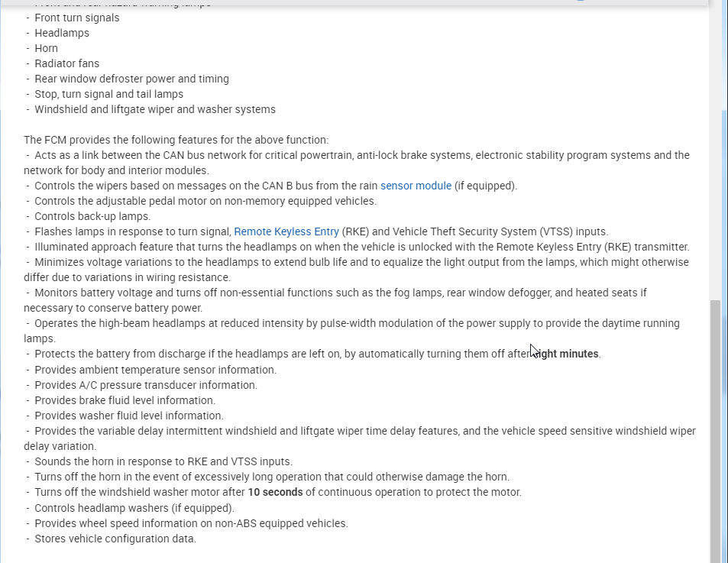Click "Provides A/C pressure transducer information" line
This screenshot has height=563, width=728.
[145, 385]
